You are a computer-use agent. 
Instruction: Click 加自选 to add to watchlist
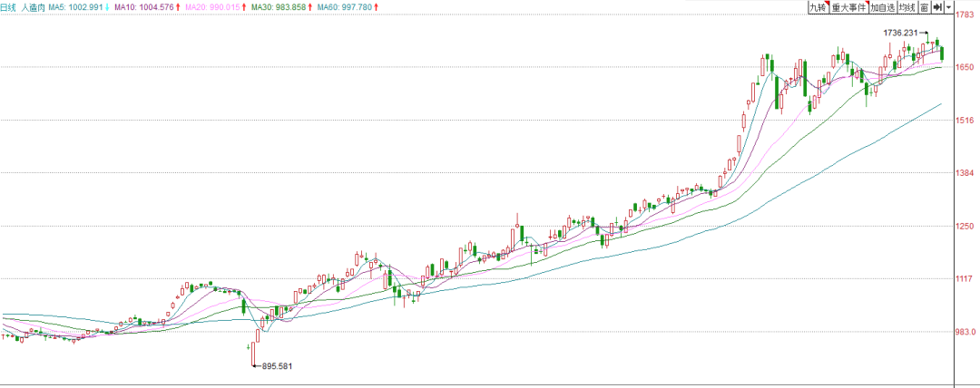click(x=883, y=7)
